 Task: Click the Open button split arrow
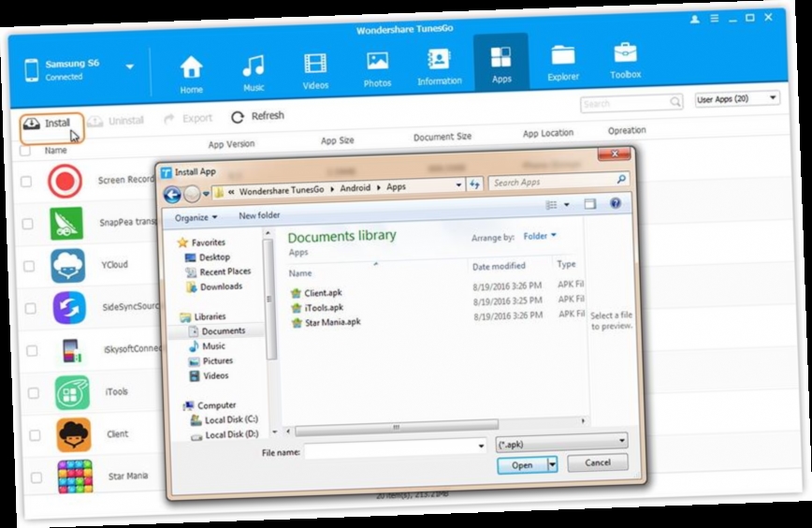tap(553, 464)
